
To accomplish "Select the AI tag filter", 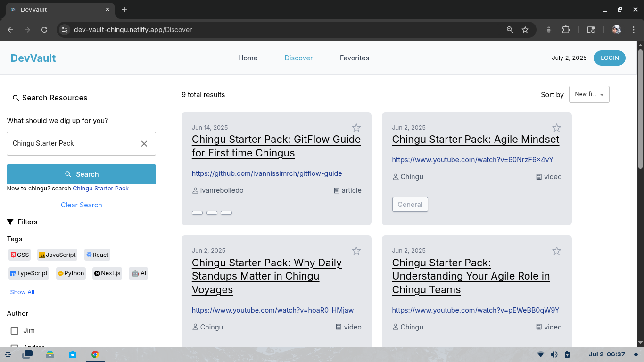I will (x=139, y=273).
